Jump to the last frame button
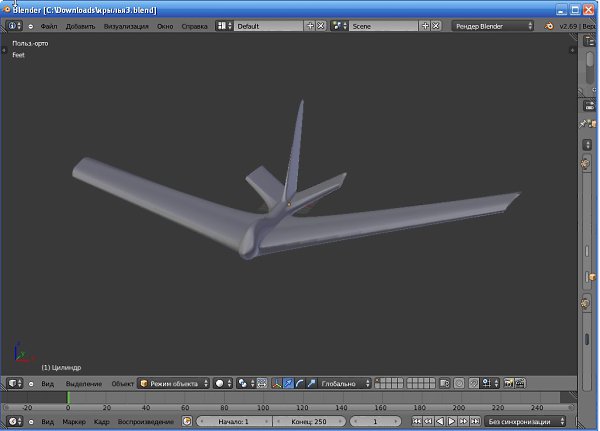 [474, 422]
